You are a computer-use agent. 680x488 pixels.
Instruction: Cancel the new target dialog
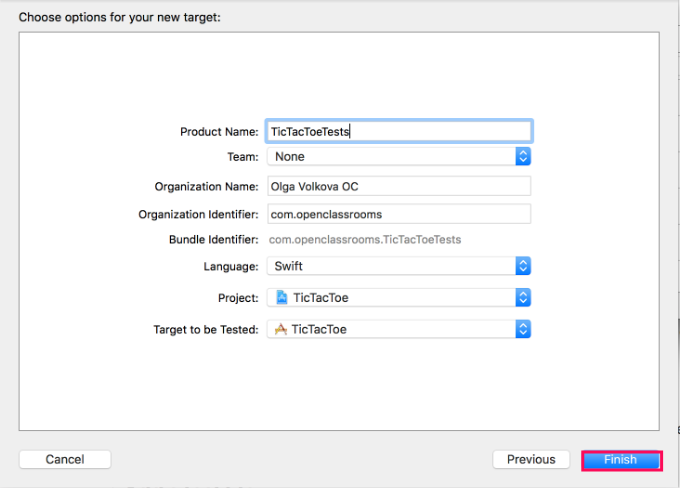pyautogui.click(x=65, y=459)
